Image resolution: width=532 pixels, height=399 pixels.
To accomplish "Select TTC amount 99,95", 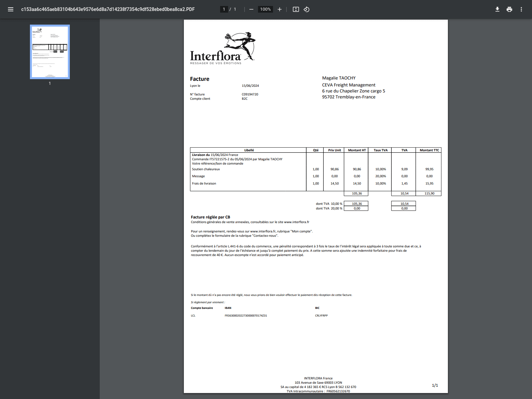I will [x=429, y=169].
